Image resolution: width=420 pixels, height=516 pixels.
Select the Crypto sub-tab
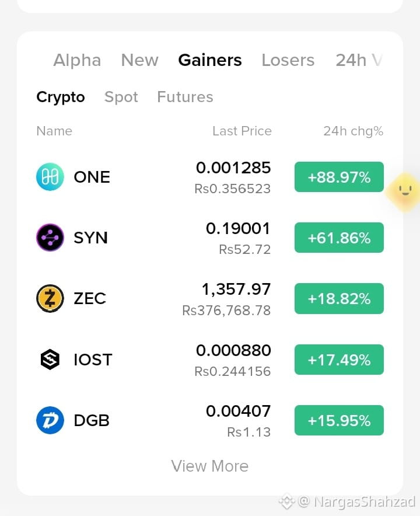pyautogui.click(x=61, y=97)
